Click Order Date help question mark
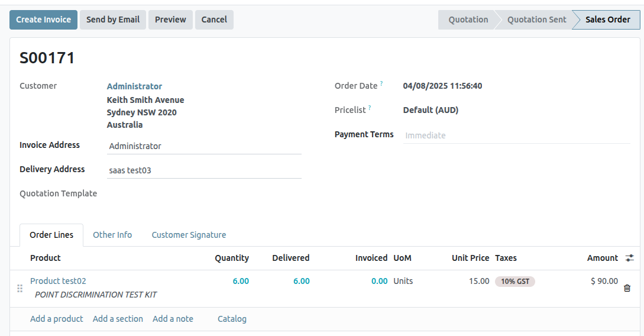Screen dimensions: 644x336 point(381,84)
